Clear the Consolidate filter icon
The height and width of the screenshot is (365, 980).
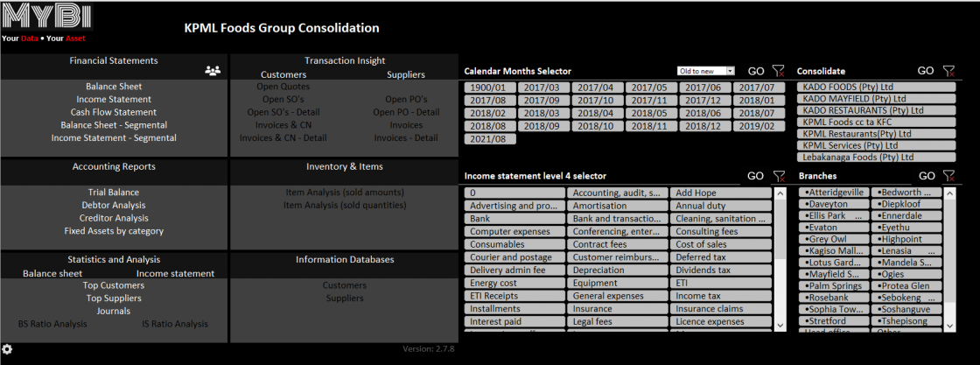coord(950,71)
